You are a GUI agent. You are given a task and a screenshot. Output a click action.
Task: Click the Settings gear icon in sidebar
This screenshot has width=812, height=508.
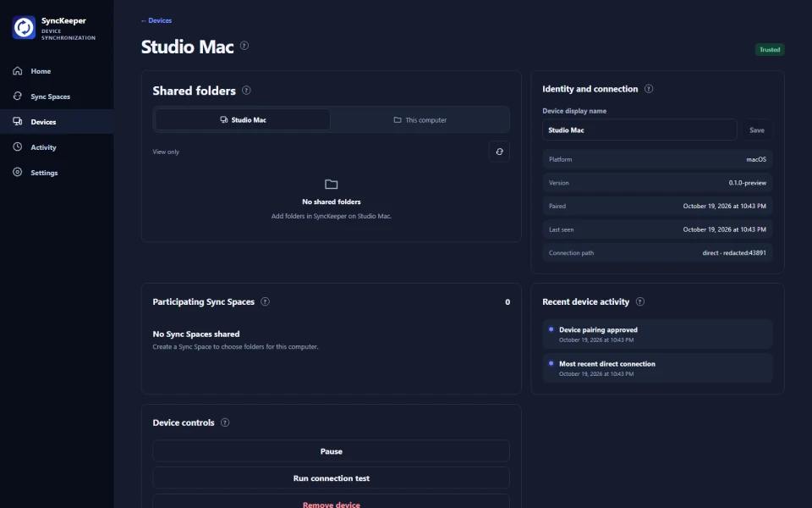coord(18,172)
